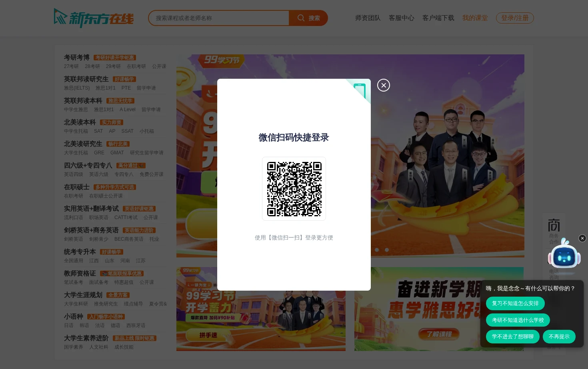This screenshot has height=369, width=588.
Task: Click the orange 搜索 button
Action: coord(308,18)
